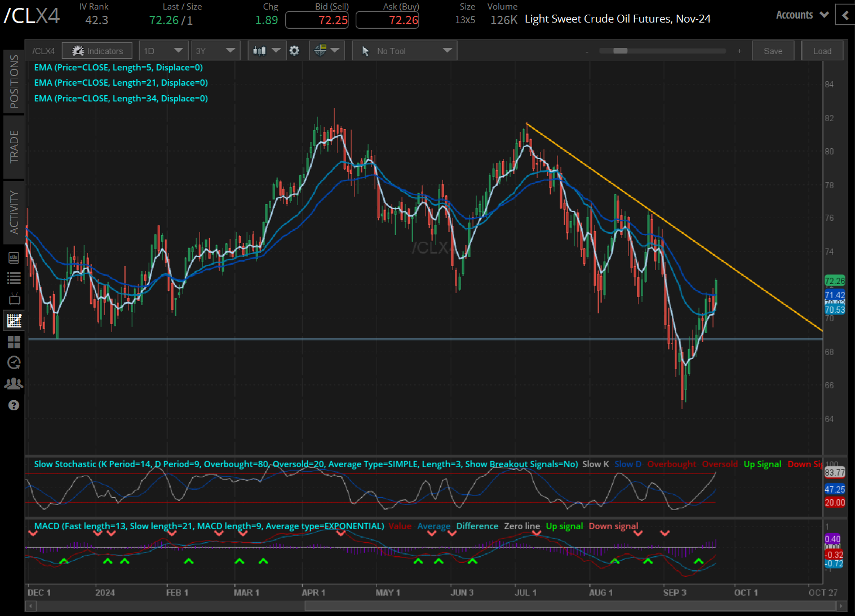This screenshot has width=855, height=616.
Task: Expand the 3Y time range dropdown
Action: pos(215,51)
